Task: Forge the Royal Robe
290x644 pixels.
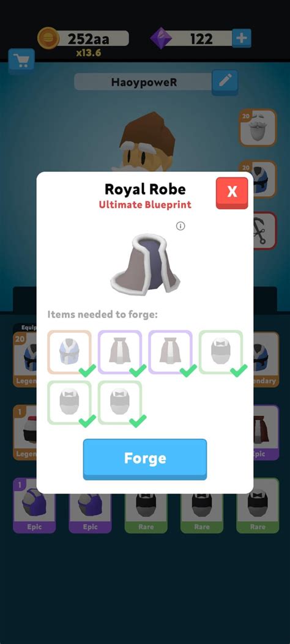Action: point(145,459)
